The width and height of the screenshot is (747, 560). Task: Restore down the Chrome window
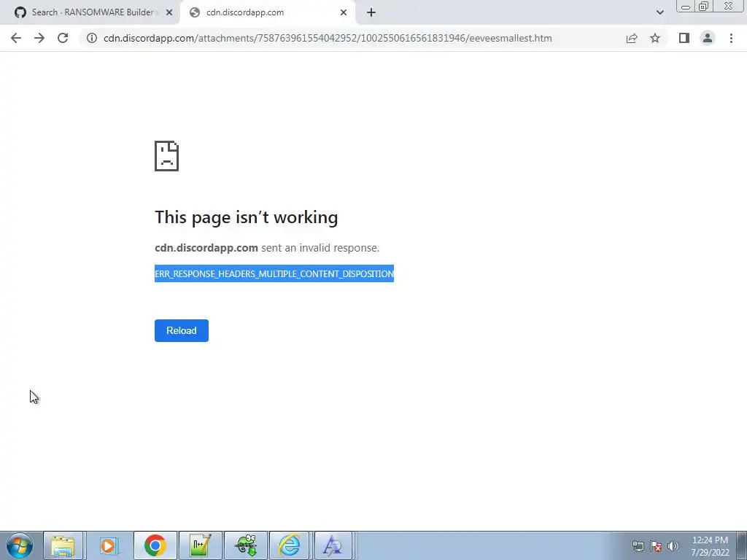703,6
